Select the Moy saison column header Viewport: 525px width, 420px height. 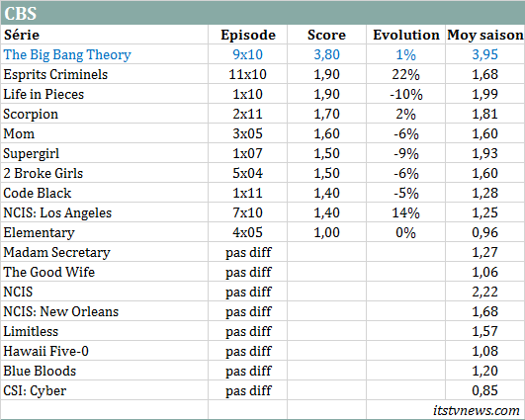point(485,35)
